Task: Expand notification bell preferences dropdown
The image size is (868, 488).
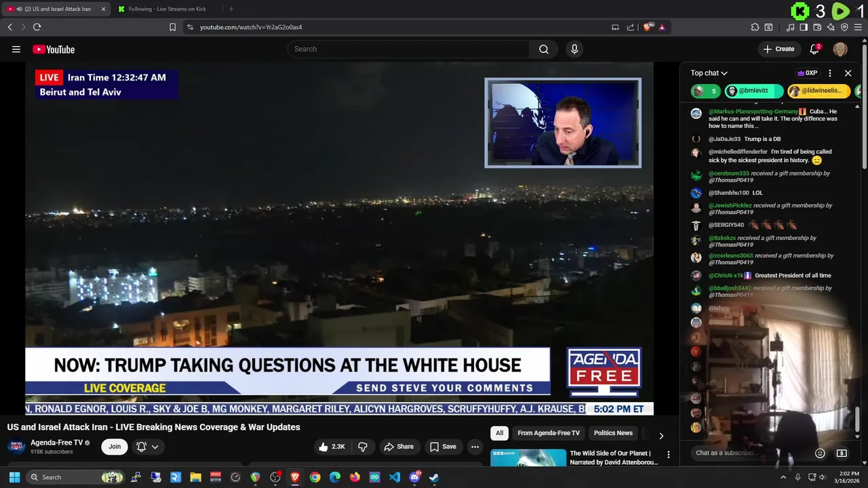Action: pyautogui.click(x=147, y=447)
